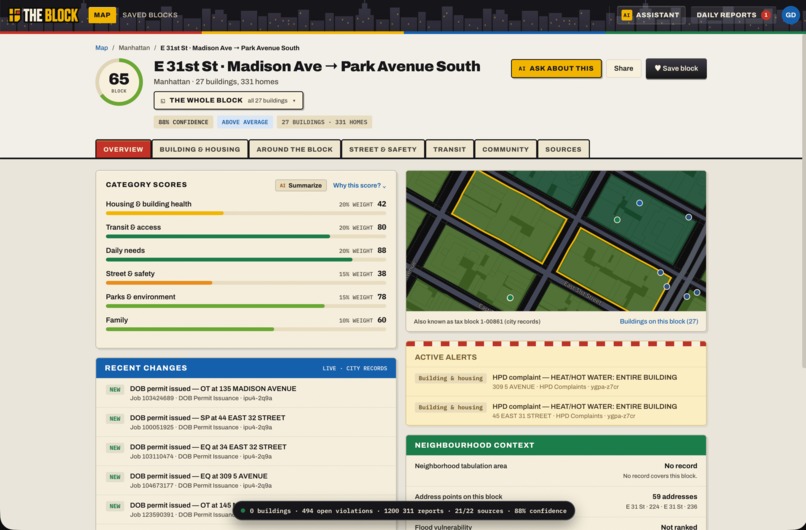The width and height of the screenshot is (806, 530).
Task: Click Ask About This button
Action: click(556, 68)
